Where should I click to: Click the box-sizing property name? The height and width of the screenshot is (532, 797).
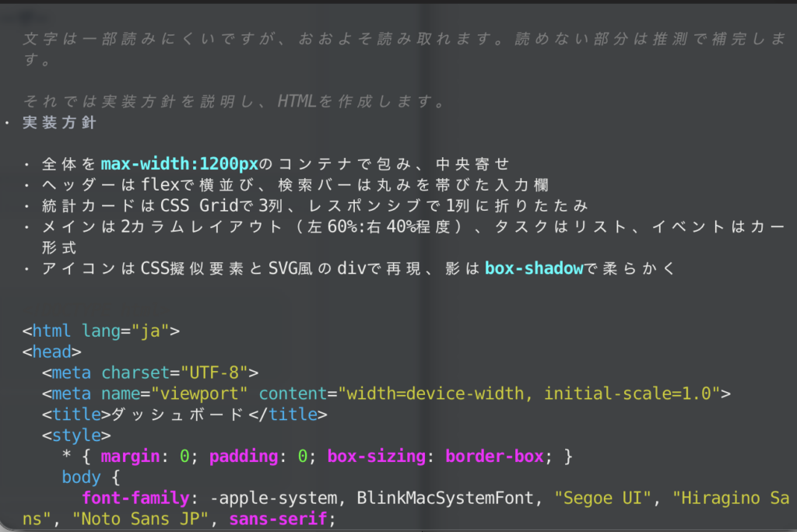[376, 457]
